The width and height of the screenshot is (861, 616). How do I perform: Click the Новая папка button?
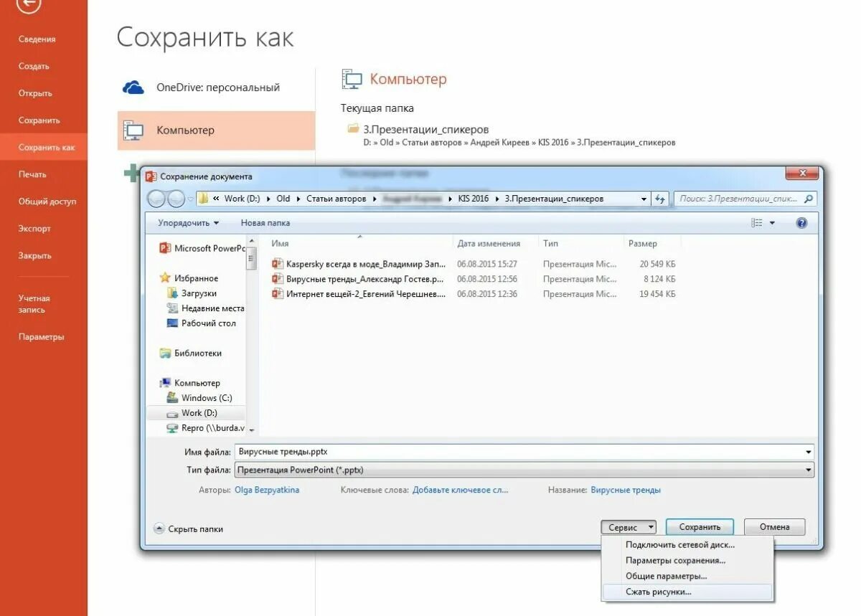265,223
